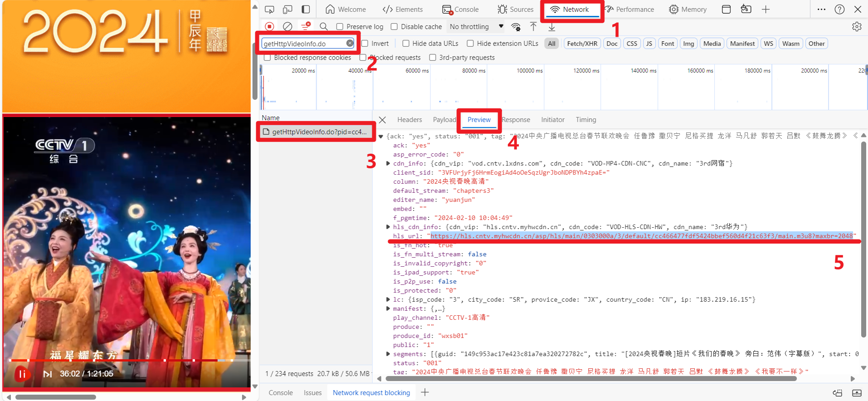Select the getHttpVideoInfo.do request

pos(319,132)
